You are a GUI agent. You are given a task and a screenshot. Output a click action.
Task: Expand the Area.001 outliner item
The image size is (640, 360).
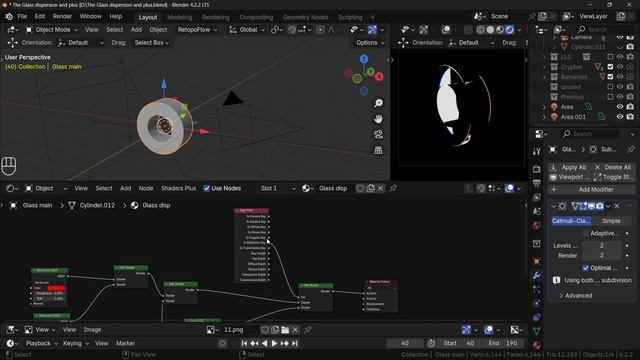[x=544, y=117]
